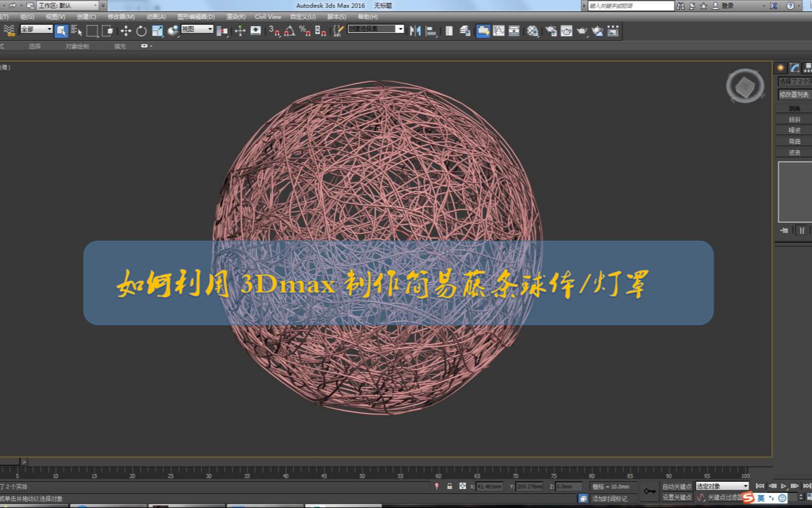Open the Curve Editor
This screenshot has width=812, height=508.
coord(499,31)
